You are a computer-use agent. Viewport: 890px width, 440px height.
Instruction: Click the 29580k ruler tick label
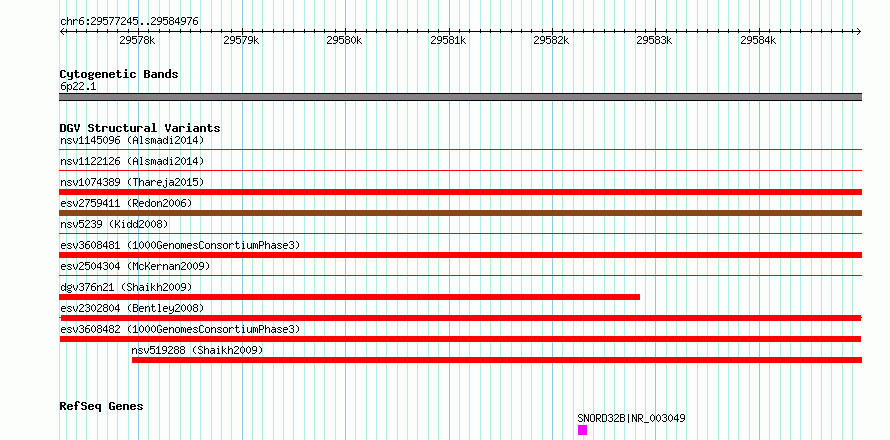344,40
